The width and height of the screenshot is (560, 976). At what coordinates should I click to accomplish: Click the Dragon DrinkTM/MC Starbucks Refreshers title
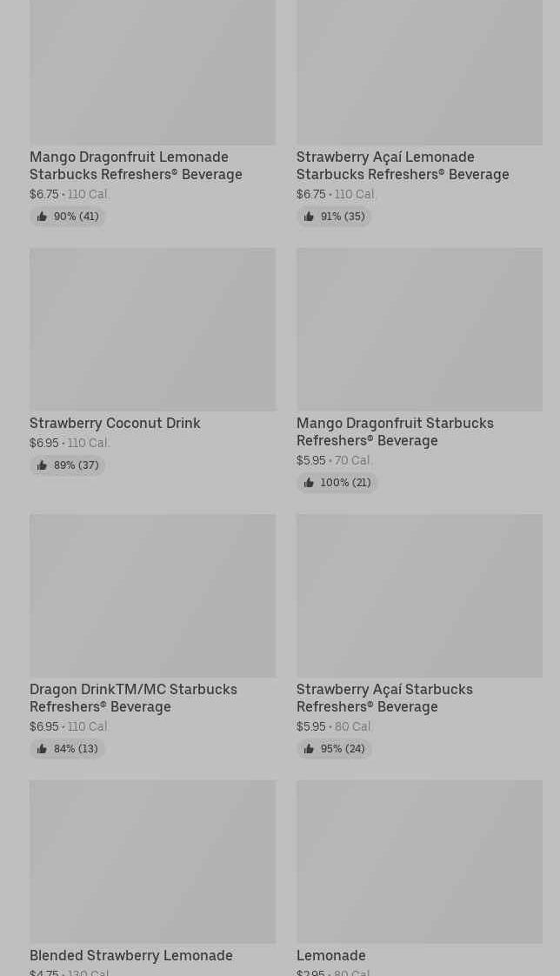click(x=133, y=698)
